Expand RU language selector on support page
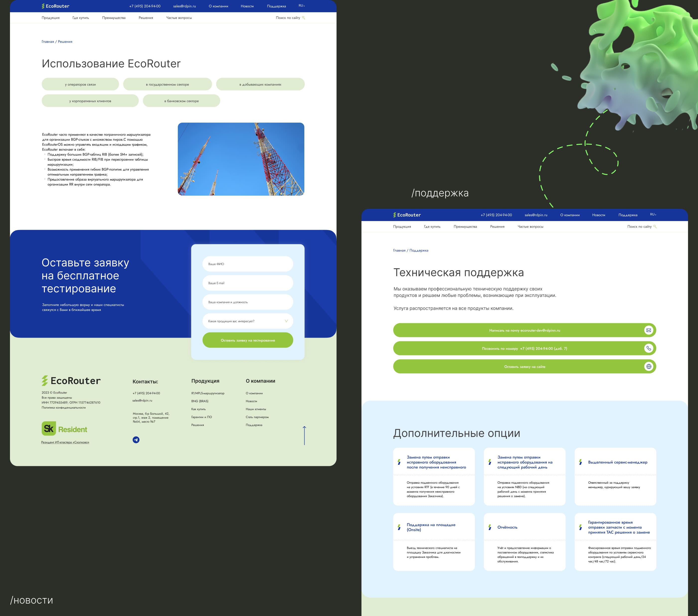Viewport: 698px width, 616px height. [653, 215]
